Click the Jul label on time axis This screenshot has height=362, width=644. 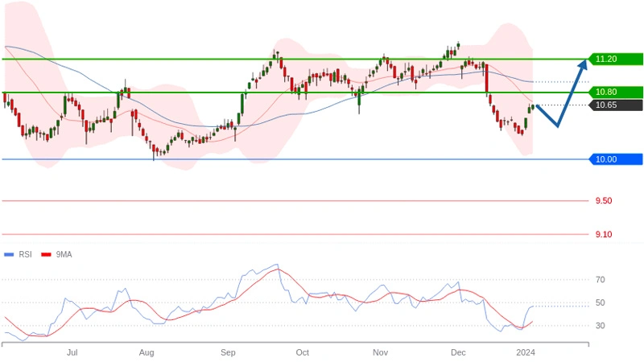coord(72,352)
